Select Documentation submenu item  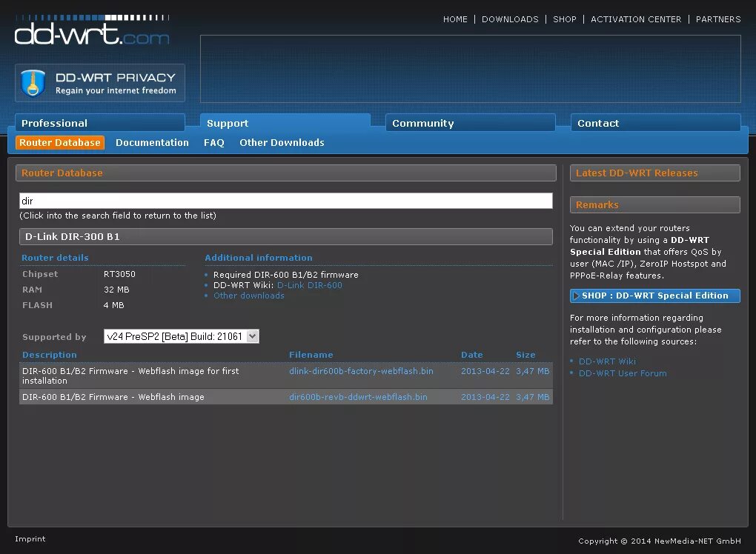click(x=152, y=143)
